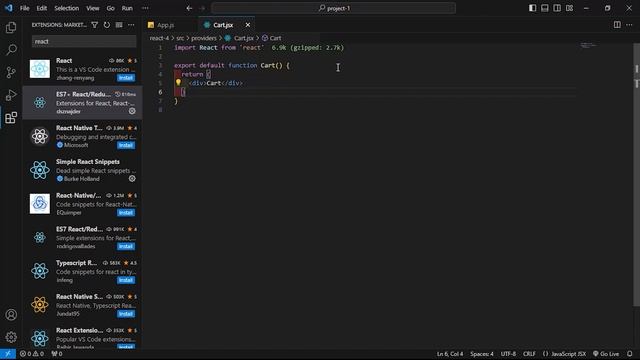This screenshot has height=360, width=640.
Task: Install Typescript React snippets by infeng
Action: (126, 280)
